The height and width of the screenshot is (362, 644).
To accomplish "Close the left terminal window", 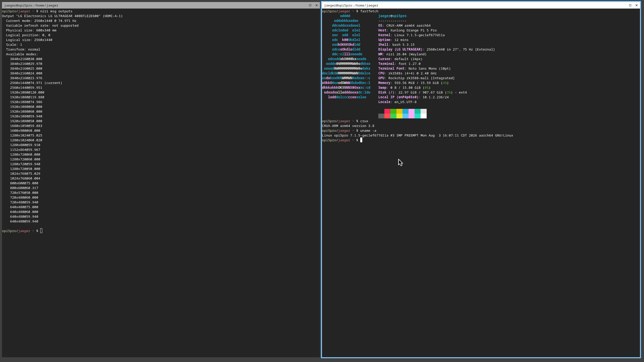I will click(316, 5).
